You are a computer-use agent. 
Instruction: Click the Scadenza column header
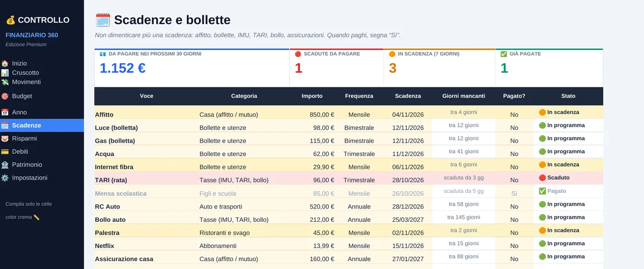click(x=408, y=96)
